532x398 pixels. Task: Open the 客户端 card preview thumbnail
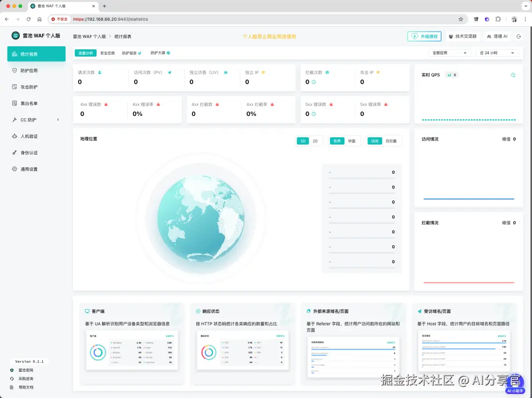132,350
